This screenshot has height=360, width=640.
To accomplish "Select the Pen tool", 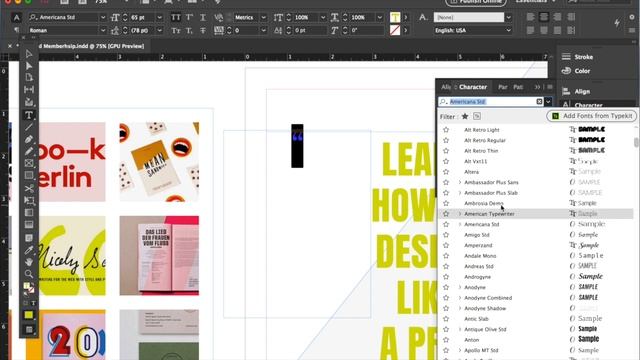I will [x=29, y=139].
